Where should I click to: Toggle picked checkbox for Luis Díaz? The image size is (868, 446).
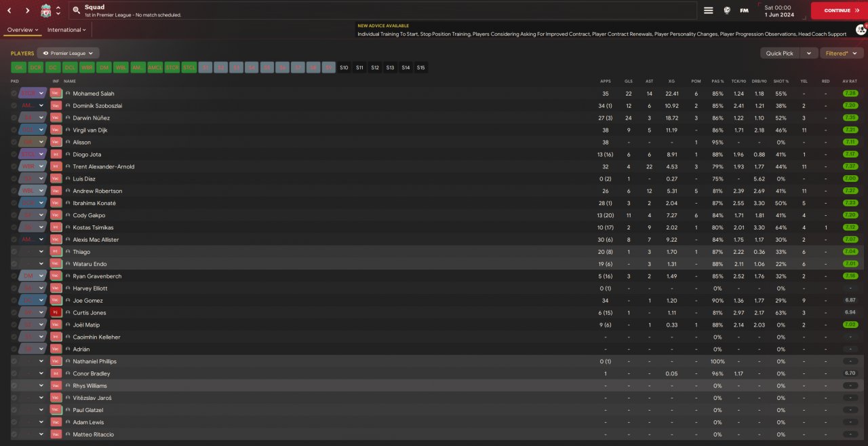click(14, 179)
